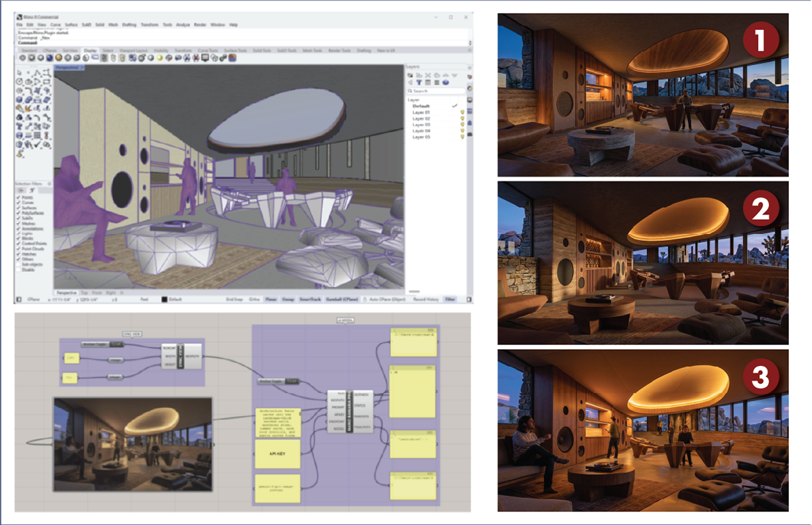The height and width of the screenshot is (525, 812).
Task: Toggle the PolySurfaces selection filter checkbox
Action: coord(18,213)
